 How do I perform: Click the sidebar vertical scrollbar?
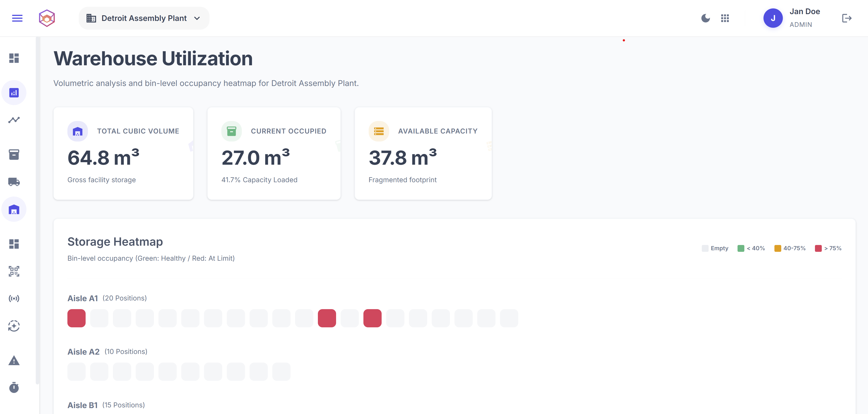click(37, 210)
